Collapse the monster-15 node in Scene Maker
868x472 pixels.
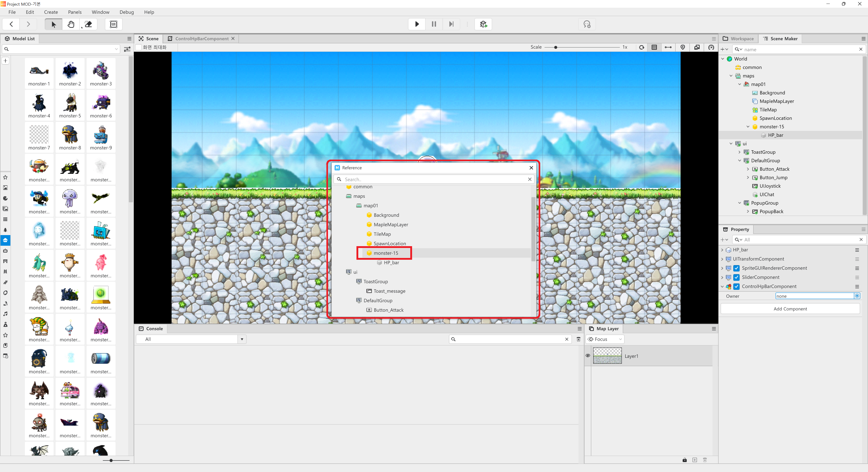click(748, 127)
